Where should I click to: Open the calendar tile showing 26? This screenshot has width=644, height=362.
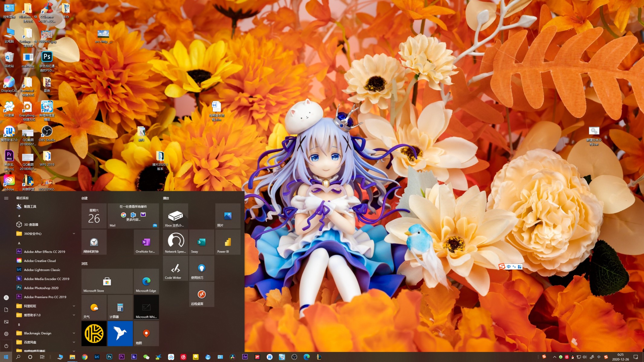tap(94, 216)
